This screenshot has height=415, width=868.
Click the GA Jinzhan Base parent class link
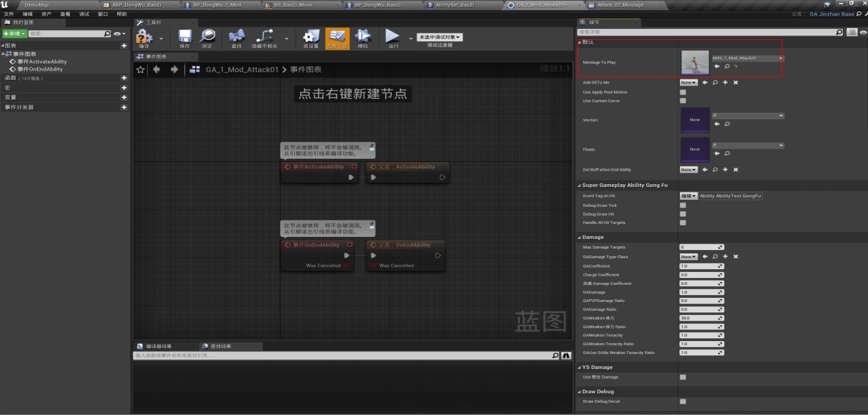point(832,14)
